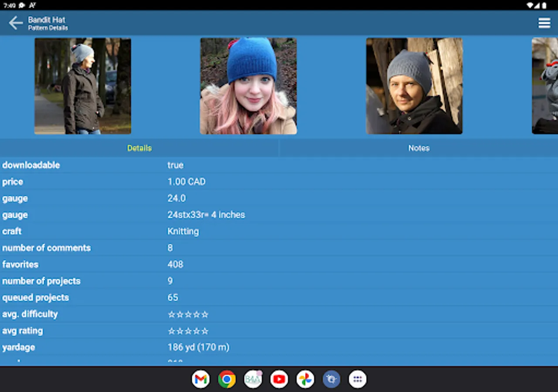The height and width of the screenshot is (392, 558).
Task: Check the Wi-Fi status icon
Action: click(x=531, y=5)
